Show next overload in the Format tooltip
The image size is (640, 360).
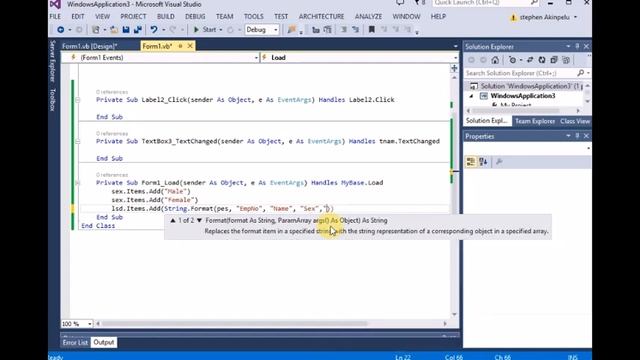click(x=199, y=220)
